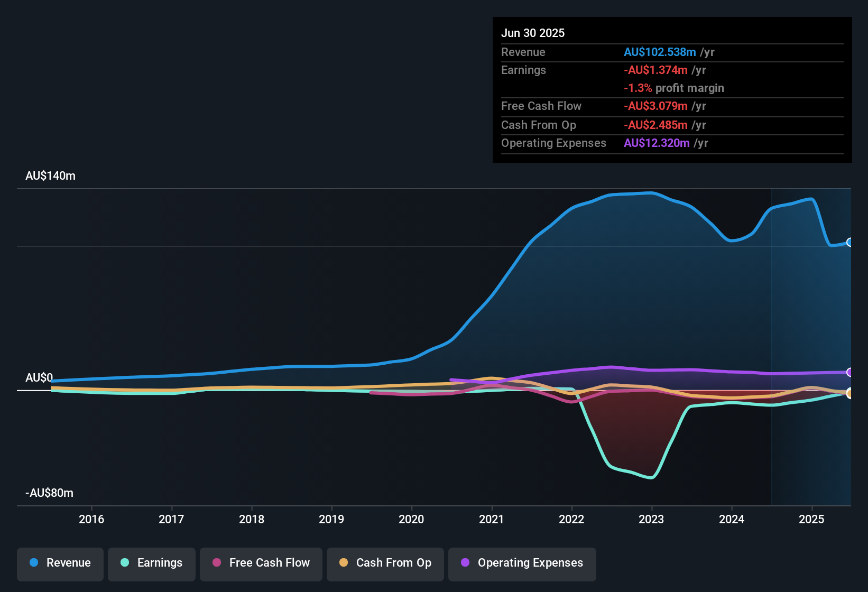This screenshot has width=868, height=592.
Task: Click the purple Operating Expenses legend dot
Action: pos(465,562)
